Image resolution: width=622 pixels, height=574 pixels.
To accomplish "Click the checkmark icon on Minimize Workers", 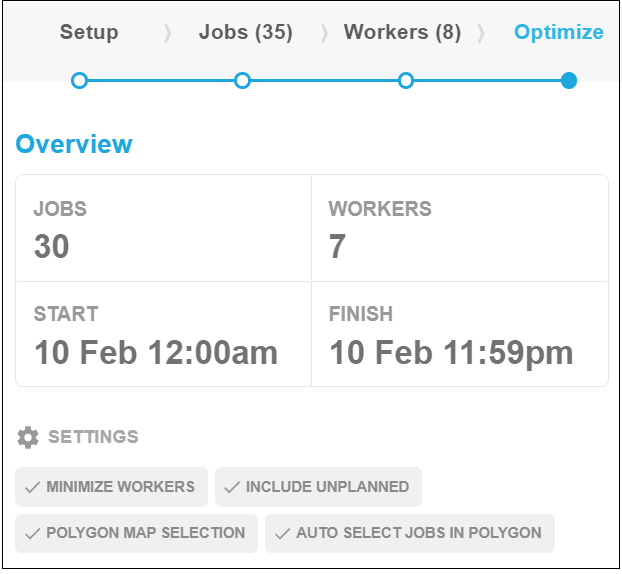I will pyautogui.click(x=33, y=487).
